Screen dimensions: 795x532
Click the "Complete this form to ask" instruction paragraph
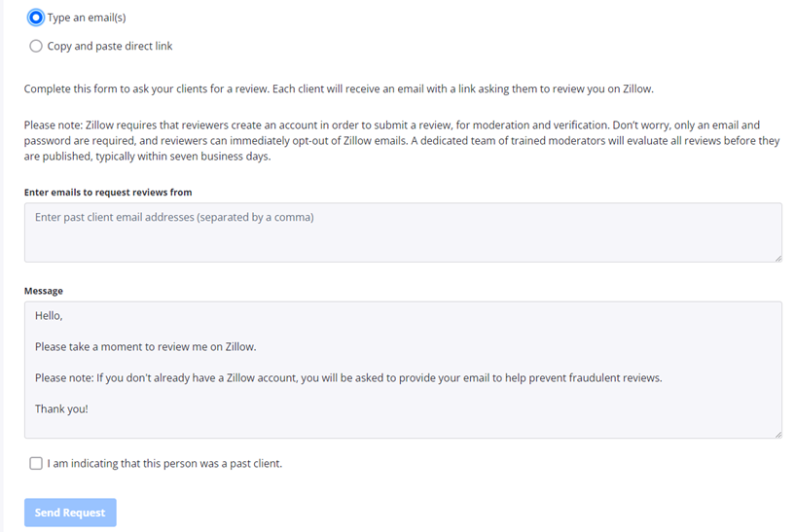pyautogui.click(x=339, y=89)
